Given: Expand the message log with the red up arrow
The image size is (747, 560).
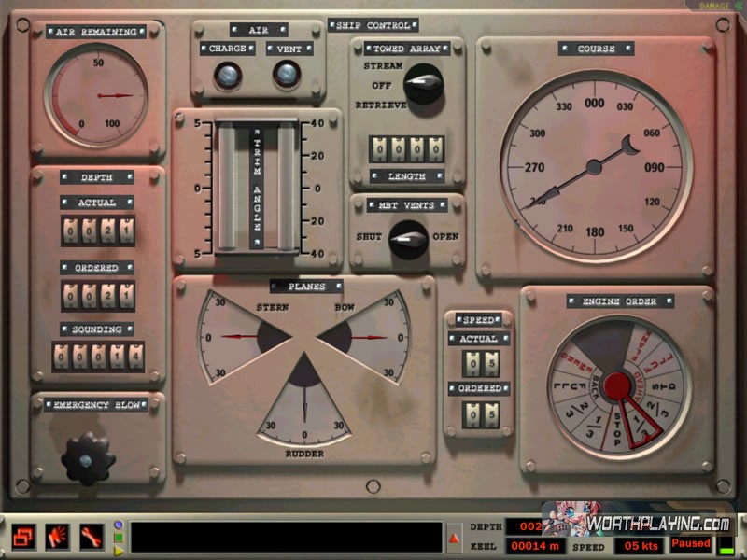Looking at the screenshot, I should click(455, 538).
